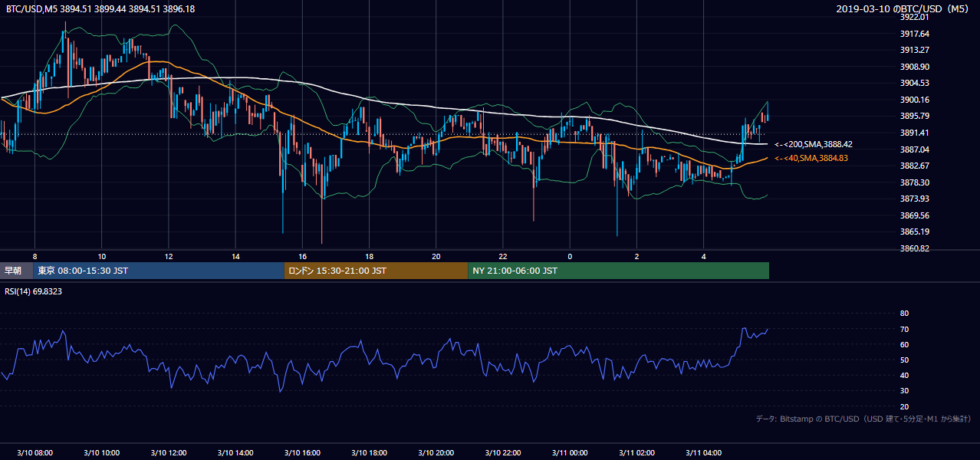
Task: Click the '2019-03-10 のBTC/USD (M5)' chart title
Action: (x=903, y=9)
